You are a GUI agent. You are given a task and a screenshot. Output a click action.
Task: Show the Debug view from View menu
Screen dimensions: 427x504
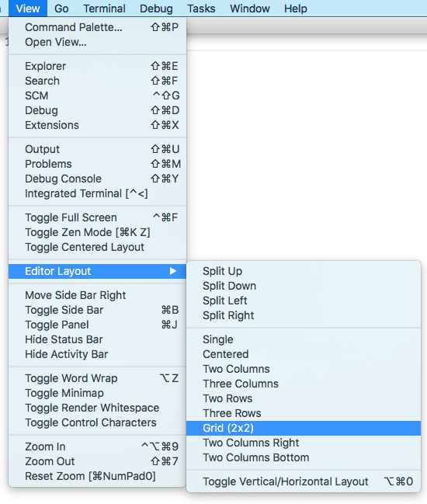tap(97, 110)
